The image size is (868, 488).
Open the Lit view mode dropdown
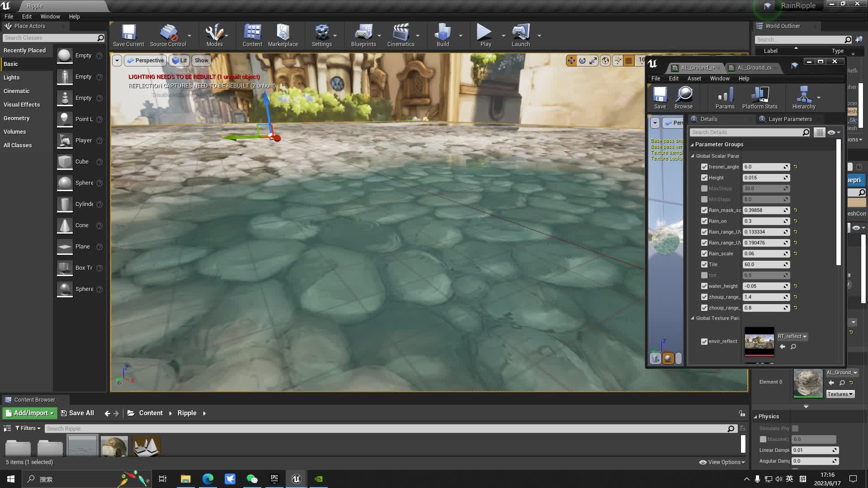tap(179, 60)
